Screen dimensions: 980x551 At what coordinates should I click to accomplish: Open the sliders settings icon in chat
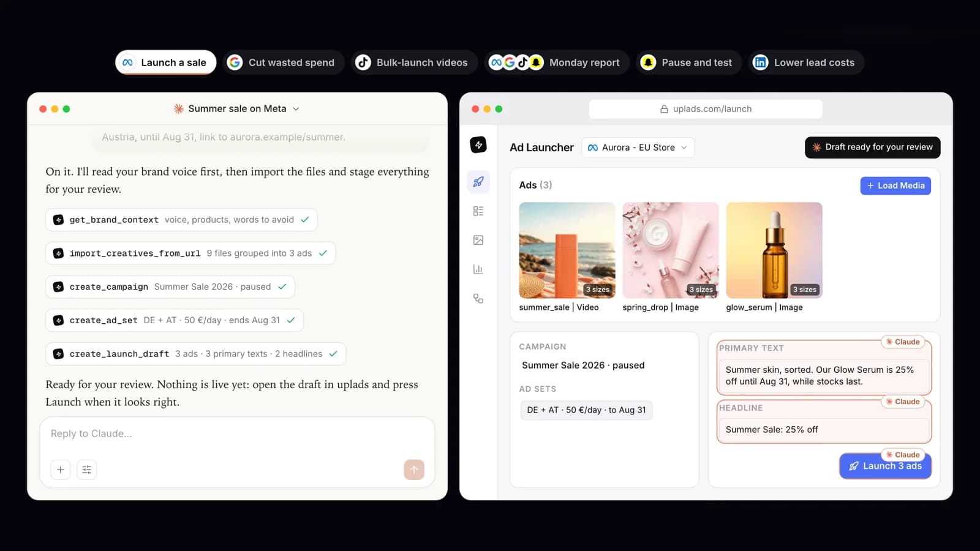(x=86, y=470)
